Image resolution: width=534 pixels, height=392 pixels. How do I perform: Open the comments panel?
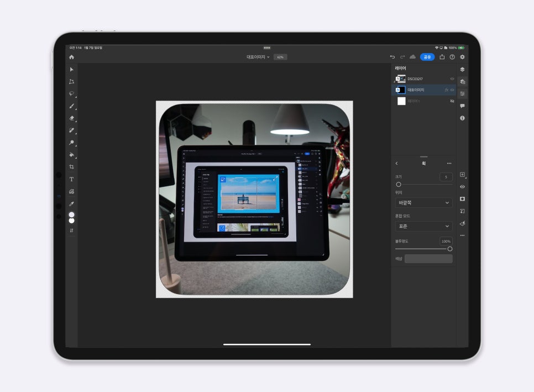click(462, 106)
